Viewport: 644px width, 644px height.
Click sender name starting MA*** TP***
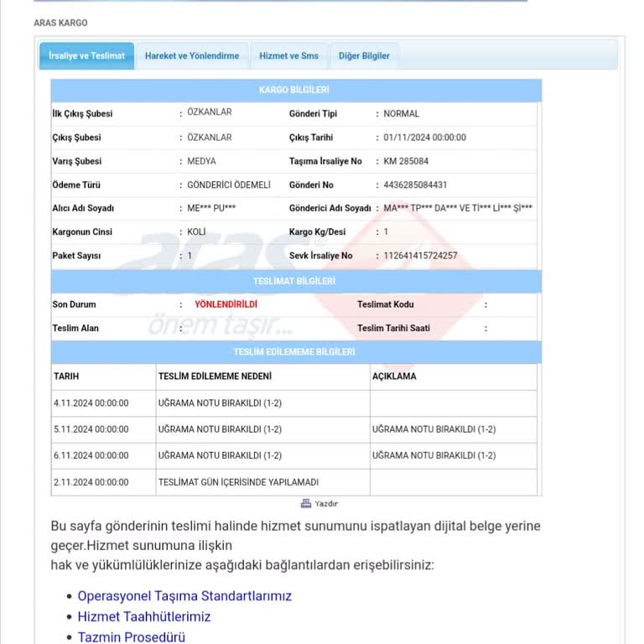pos(458,208)
